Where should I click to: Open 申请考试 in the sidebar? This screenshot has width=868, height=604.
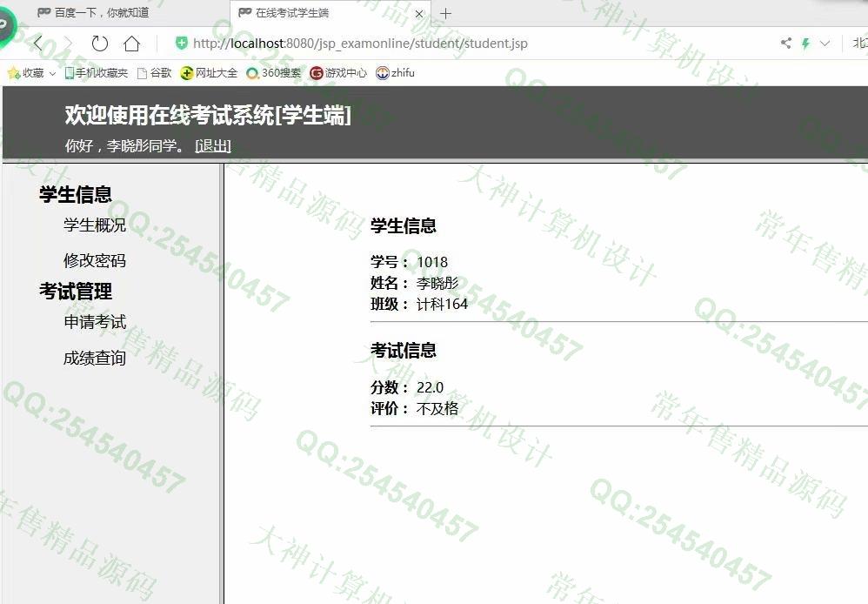[95, 322]
